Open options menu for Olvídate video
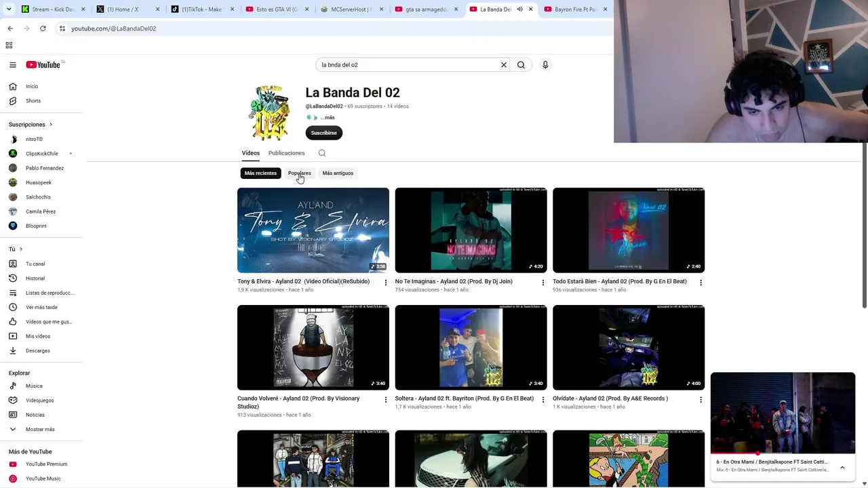This screenshot has height=488, width=868. (701, 400)
